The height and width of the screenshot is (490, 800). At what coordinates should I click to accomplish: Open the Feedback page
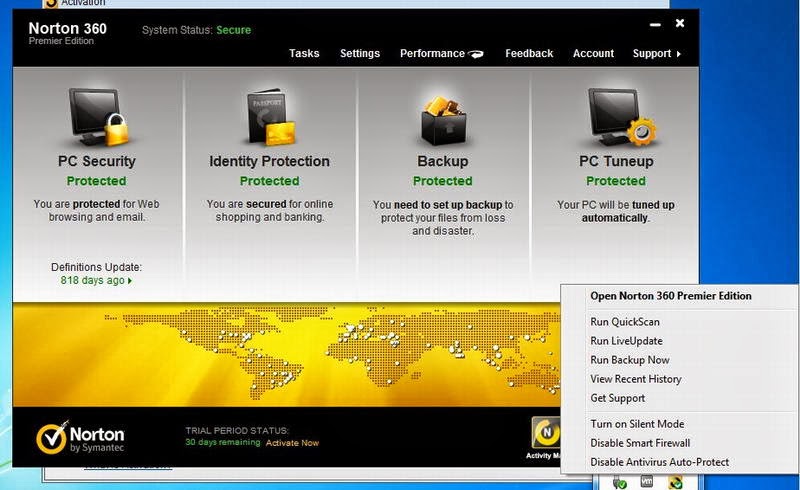pyautogui.click(x=529, y=54)
